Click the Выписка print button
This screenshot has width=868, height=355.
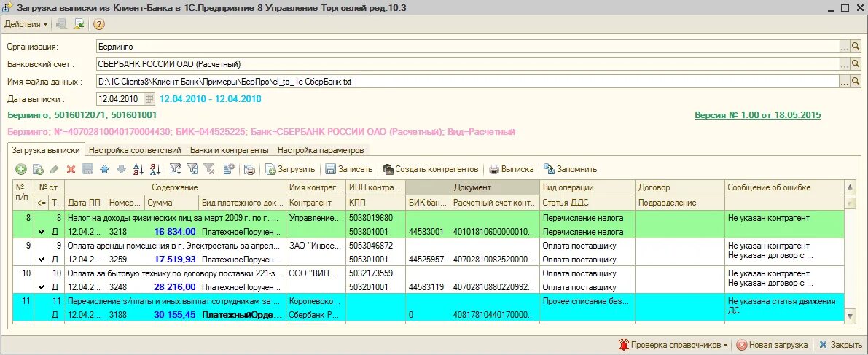click(x=511, y=169)
